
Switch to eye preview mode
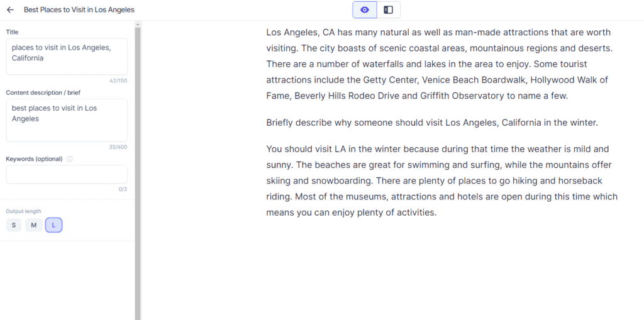[x=364, y=10]
